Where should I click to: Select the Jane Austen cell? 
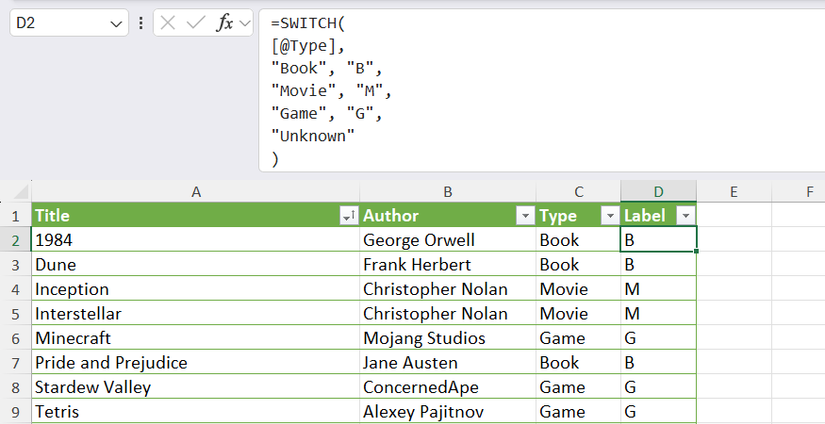(448, 362)
